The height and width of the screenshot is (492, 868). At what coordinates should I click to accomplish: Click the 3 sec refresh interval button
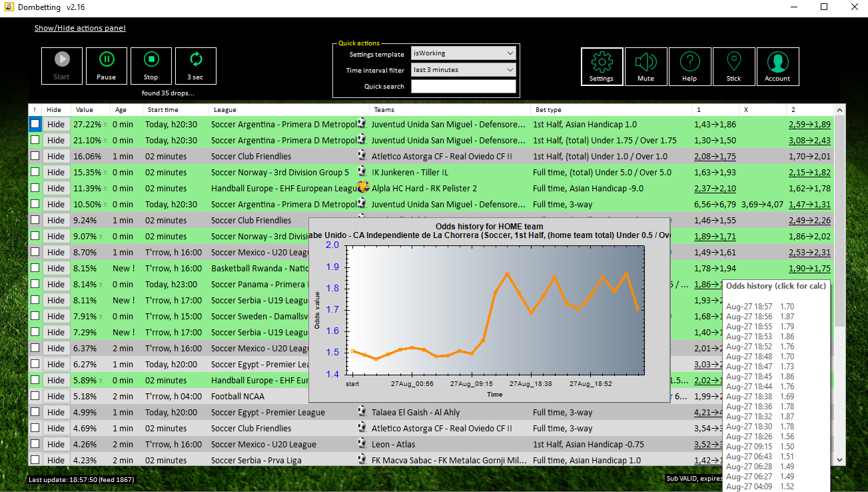click(x=196, y=66)
